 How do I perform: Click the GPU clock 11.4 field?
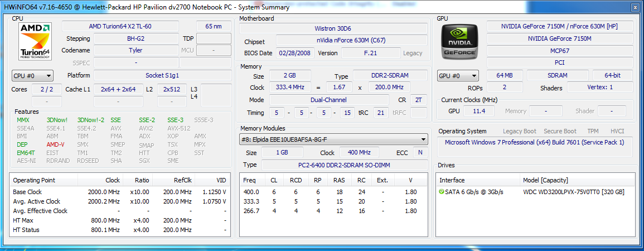pos(479,111)
